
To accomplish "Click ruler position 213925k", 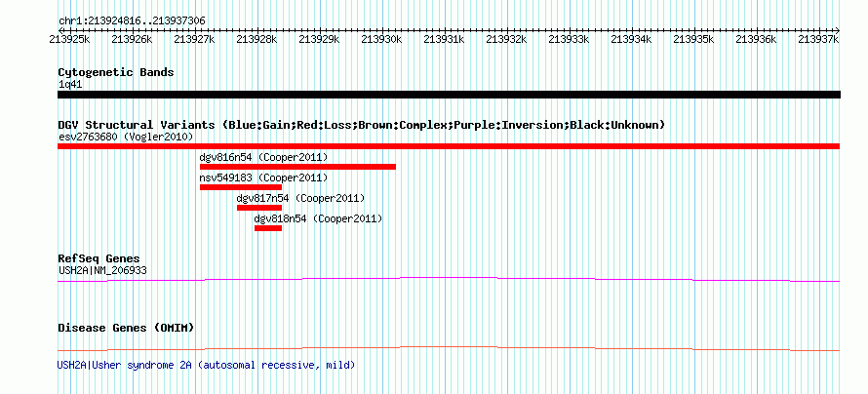I will click(69, 39).
